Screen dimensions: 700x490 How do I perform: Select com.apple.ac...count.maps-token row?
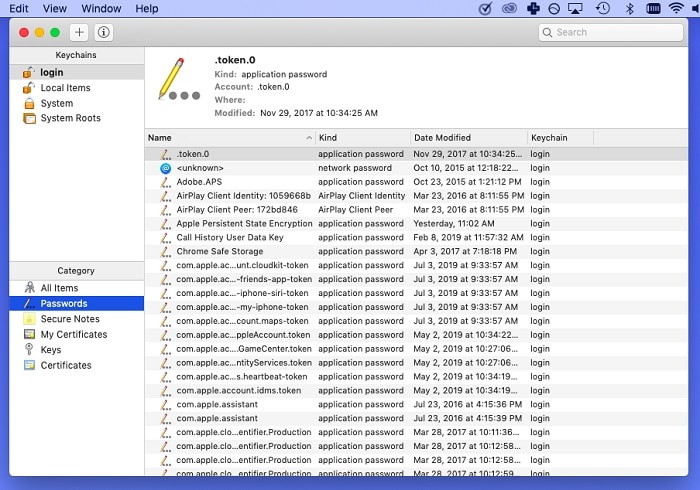(x=416, y=321)
